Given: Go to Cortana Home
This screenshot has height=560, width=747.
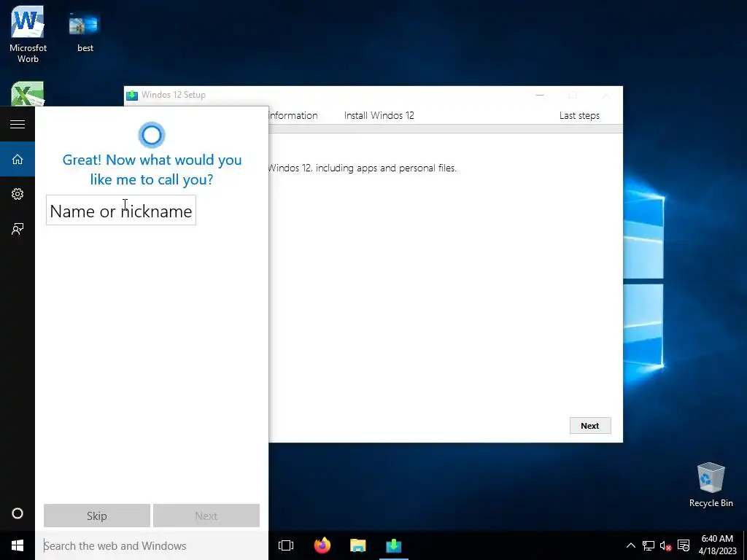Looking at the screenshot, I should tap(18, 159).
